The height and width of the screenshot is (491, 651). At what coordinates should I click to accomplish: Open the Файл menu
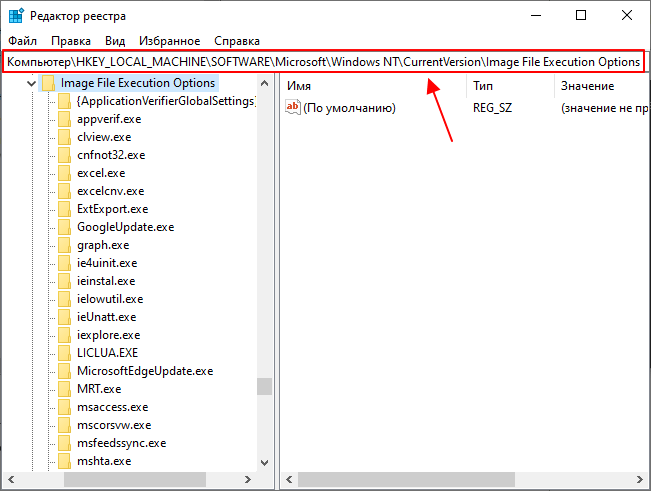[22, 41]
